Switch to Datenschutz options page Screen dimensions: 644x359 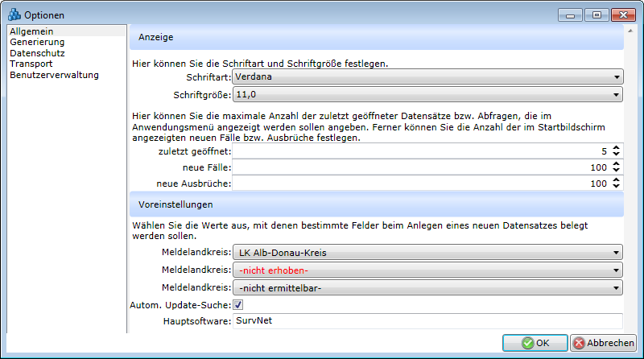tap(37, 53)
